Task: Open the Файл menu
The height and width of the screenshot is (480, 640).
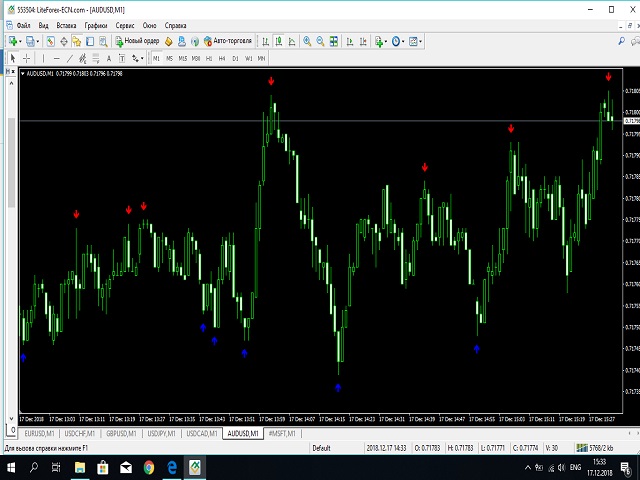Action: coord(24,25)
